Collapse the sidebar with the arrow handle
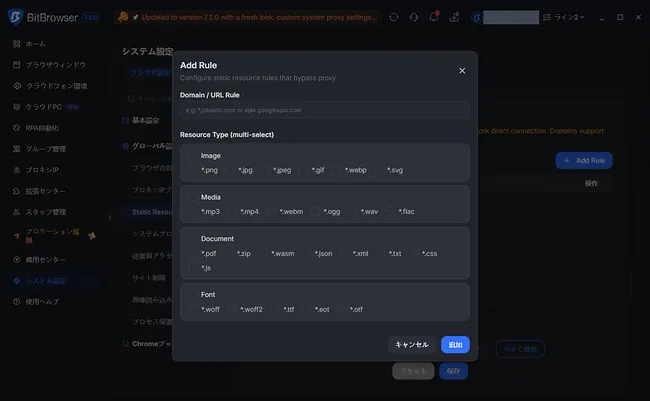The height and width of the screenshot is (401, 650). 110,218
